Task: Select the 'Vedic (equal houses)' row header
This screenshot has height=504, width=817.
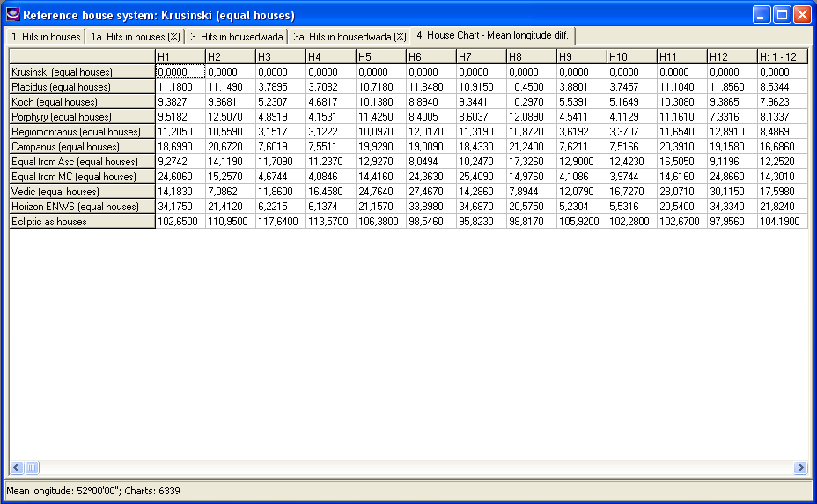Action: click(x=83, y=192)
